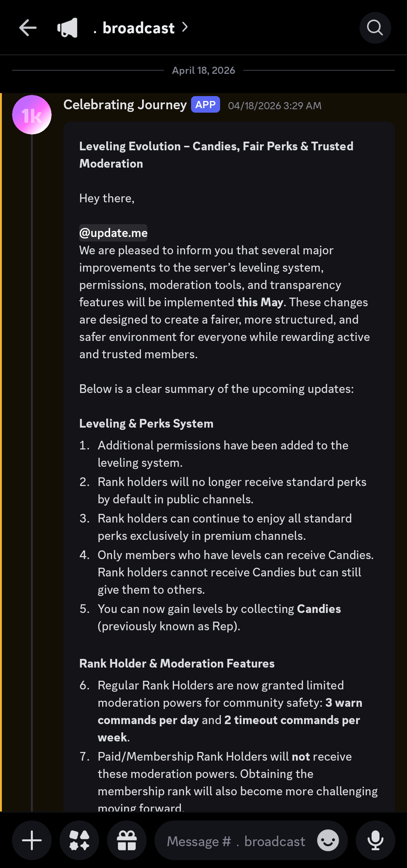Tap the 04/18/2026 3:29 AM timestamp
The width and height of the screenshot is (407, 868).
(275, 106)
